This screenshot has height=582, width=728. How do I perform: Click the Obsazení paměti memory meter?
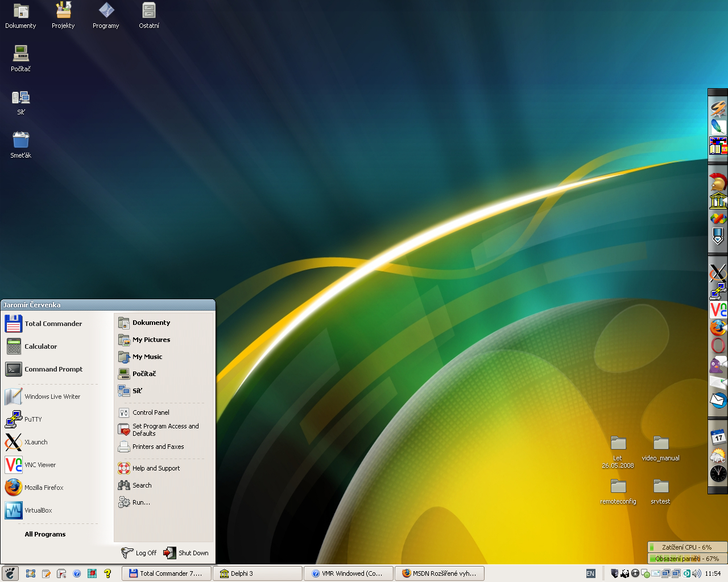coord(687,559)
